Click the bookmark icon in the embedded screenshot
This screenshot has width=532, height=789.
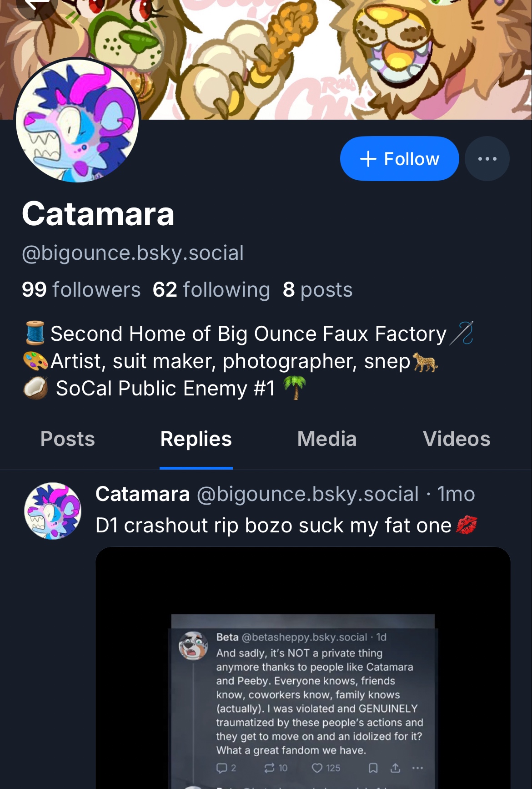pos(373,768)
